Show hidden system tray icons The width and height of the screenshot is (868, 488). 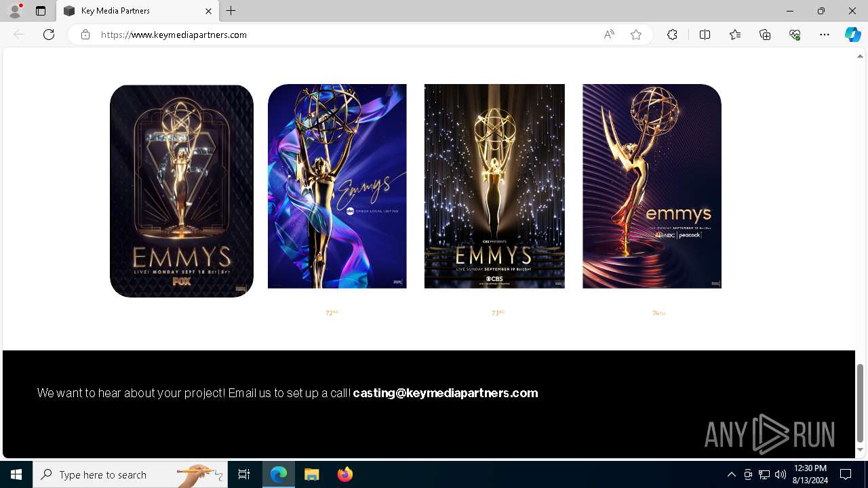[x=731, y=474]
